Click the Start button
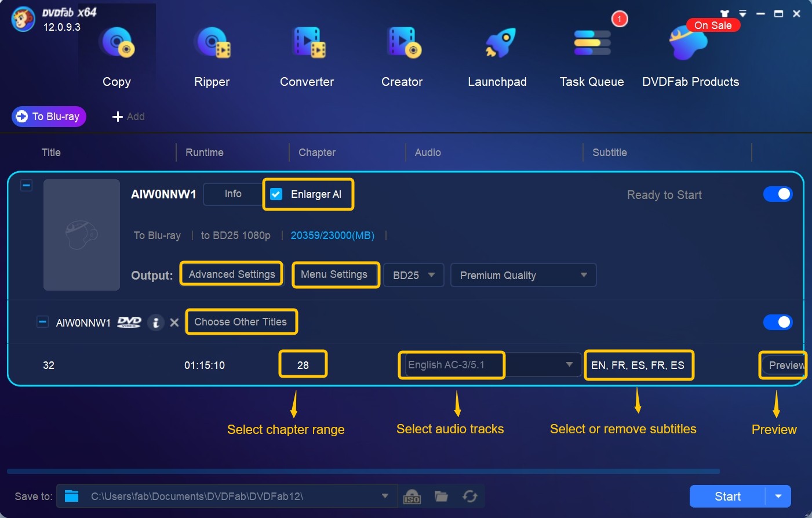The image size is (812, 518). coord(726,496)
